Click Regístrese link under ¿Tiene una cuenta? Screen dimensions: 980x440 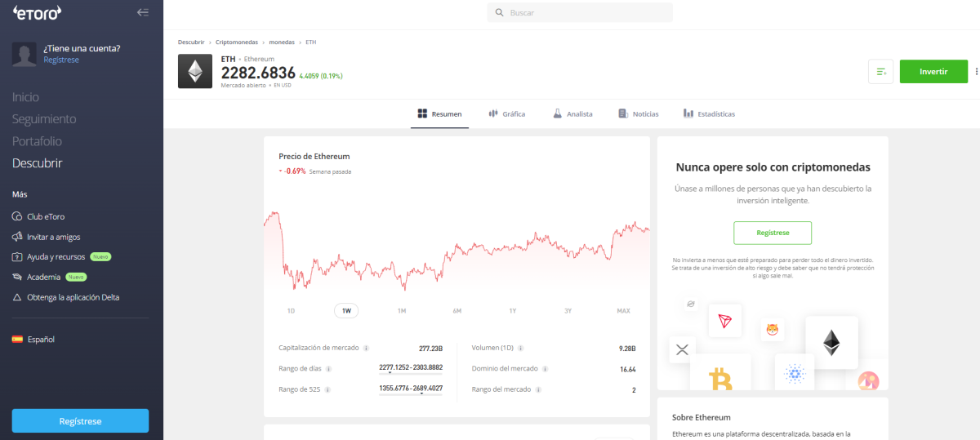click(x=61, y=60)
